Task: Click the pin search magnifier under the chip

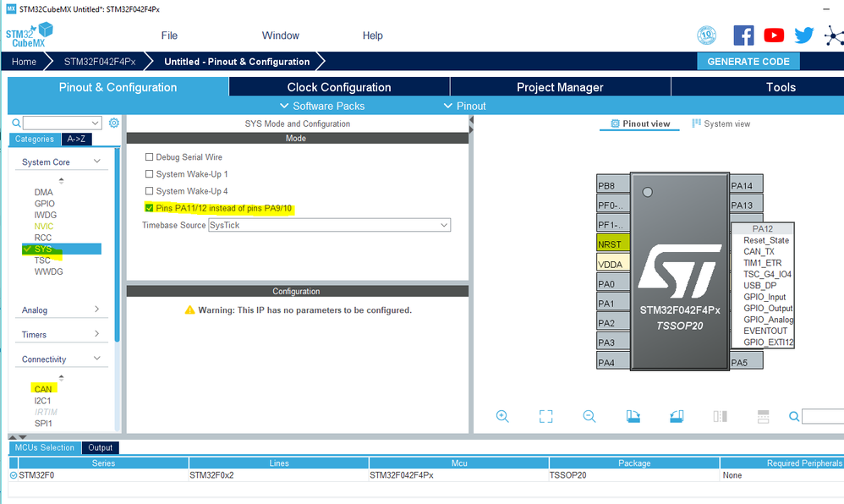Action: (794, 416)
